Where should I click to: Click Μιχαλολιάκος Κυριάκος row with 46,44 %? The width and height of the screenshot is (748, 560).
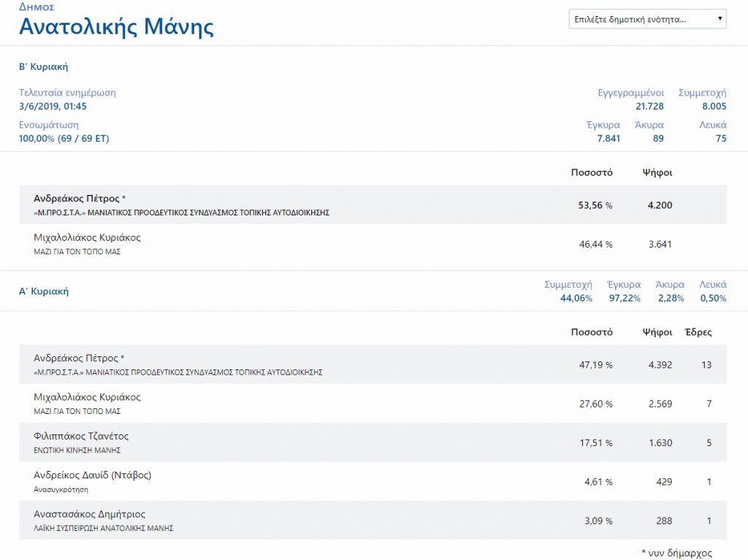click(x=373, y=244)
